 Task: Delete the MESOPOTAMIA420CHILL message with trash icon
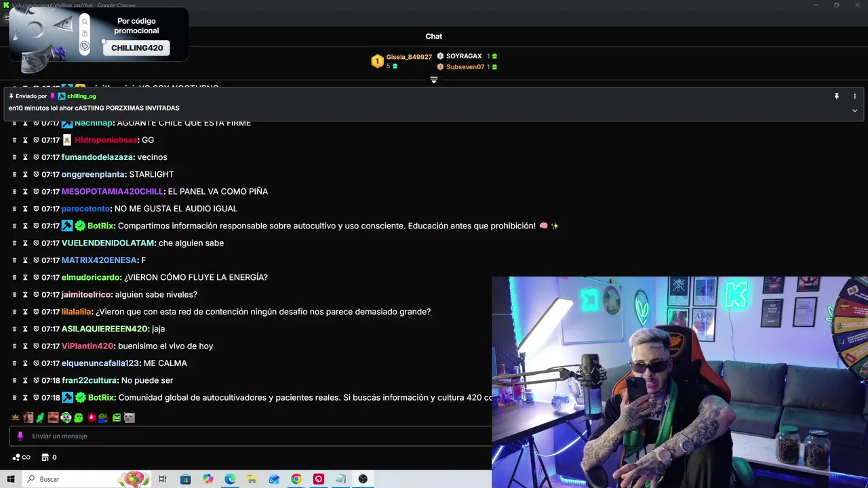(14, 192)
